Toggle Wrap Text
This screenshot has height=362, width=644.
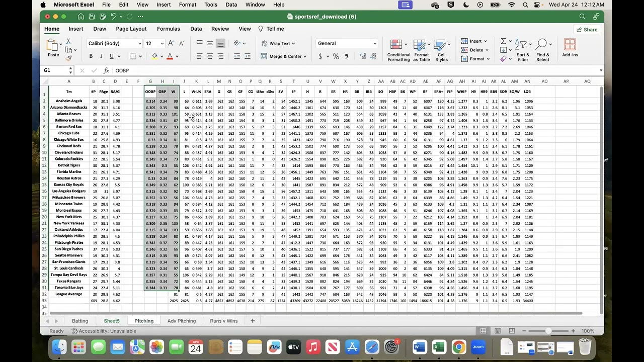[x=278, y=43]
